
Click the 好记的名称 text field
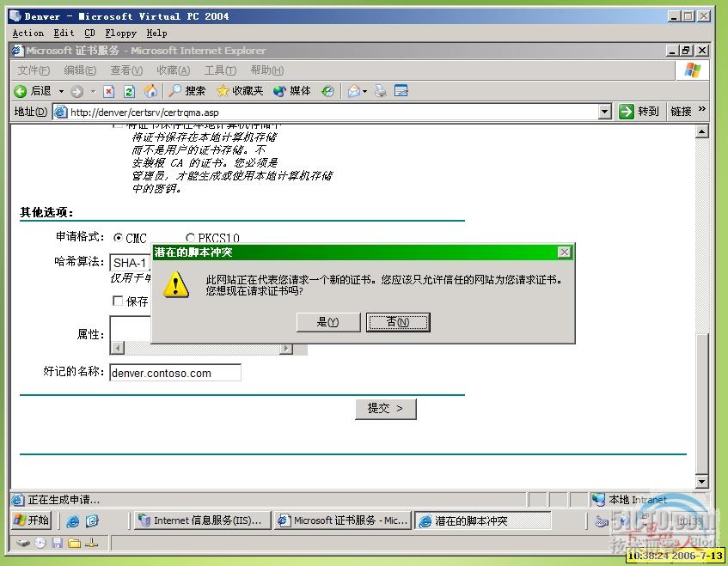pos(175,373)
